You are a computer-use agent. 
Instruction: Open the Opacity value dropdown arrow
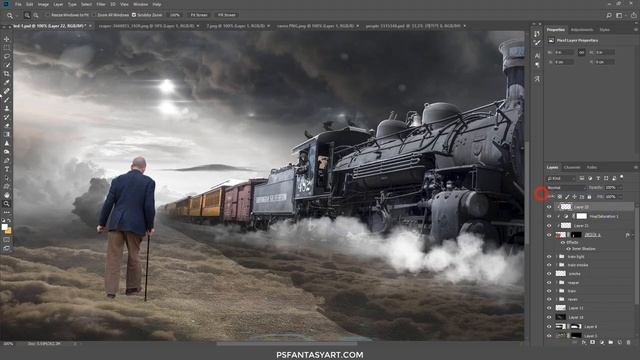(620, 187)
